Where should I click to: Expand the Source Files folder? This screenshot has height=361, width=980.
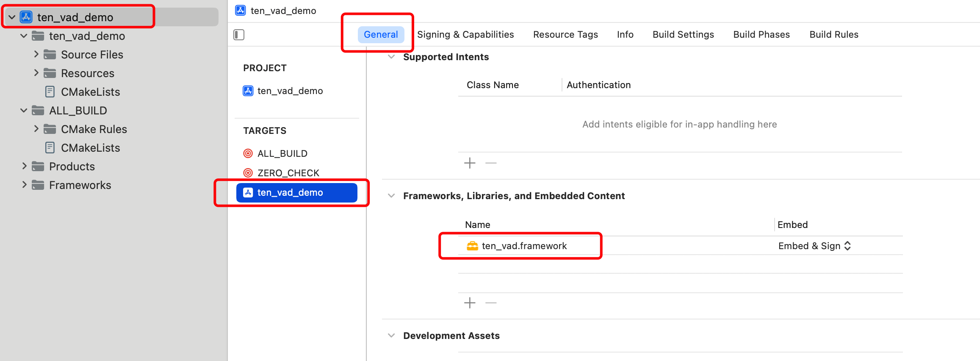pyautogui.click(x=36, y=54)
